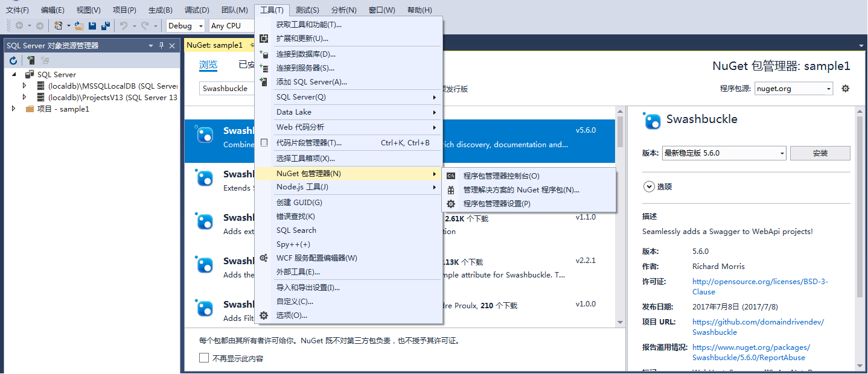Expand the 项目 - sample1 tree node

pos(14,109)
